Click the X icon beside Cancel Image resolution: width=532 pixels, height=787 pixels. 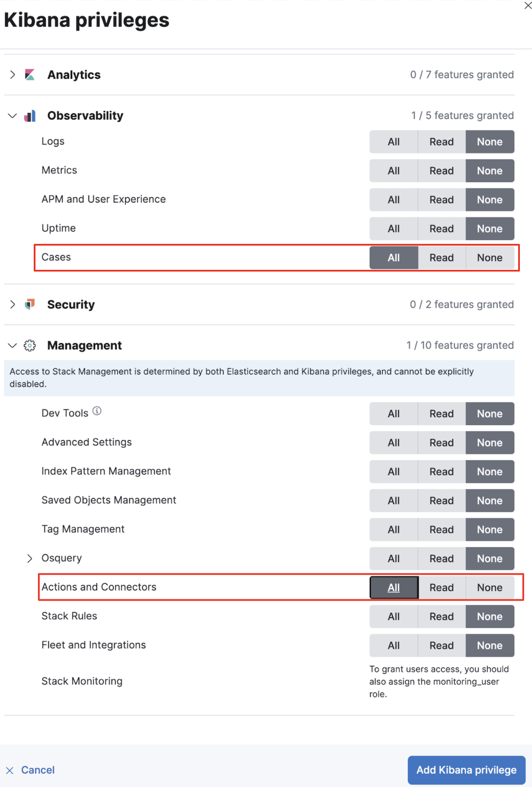[10, 770]
